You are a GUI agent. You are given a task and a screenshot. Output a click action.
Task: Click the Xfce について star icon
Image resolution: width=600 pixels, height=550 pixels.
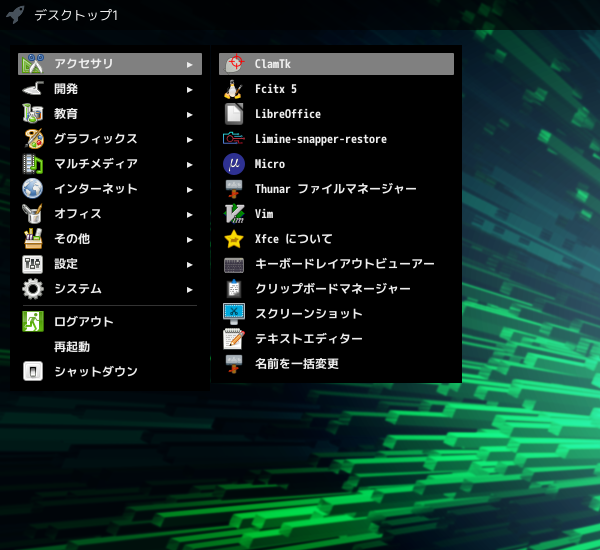pyautogui.click(x=234, y=238)
